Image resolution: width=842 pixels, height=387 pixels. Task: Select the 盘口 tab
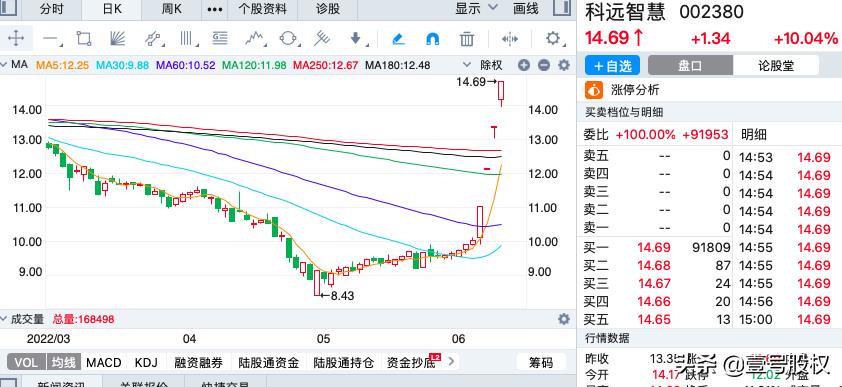pos(689,66)
